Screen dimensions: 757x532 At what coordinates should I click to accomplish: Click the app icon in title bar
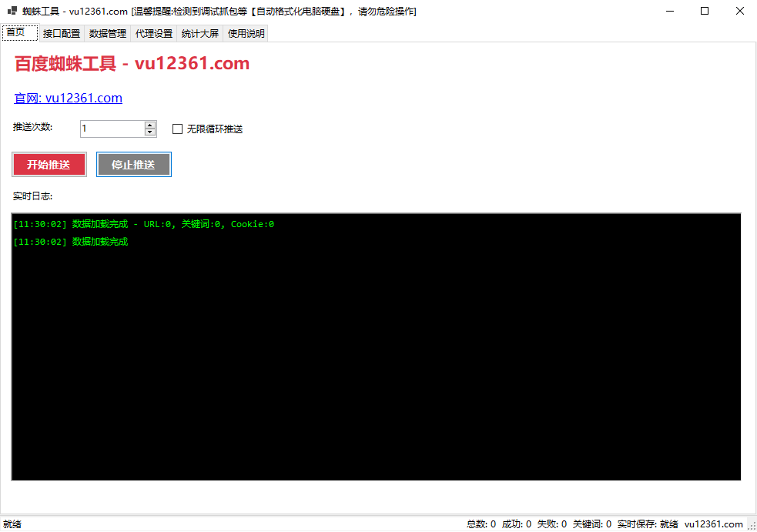click(x=12, y=11)
